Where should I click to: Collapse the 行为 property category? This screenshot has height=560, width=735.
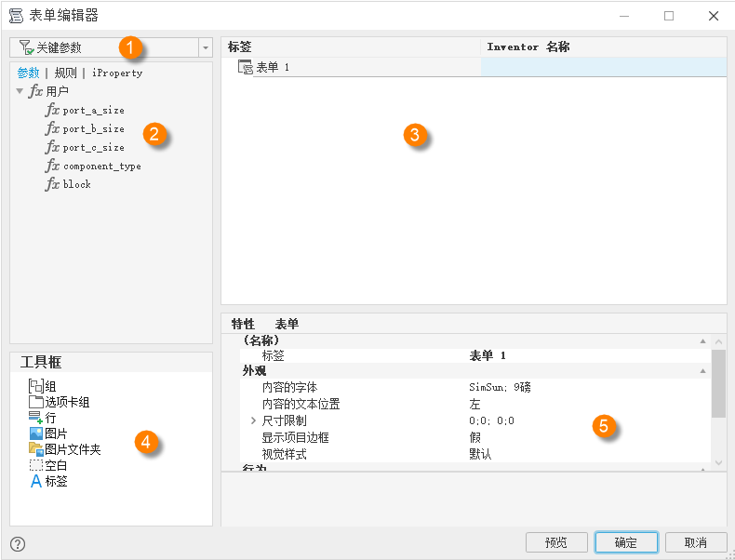pos(702,469)
